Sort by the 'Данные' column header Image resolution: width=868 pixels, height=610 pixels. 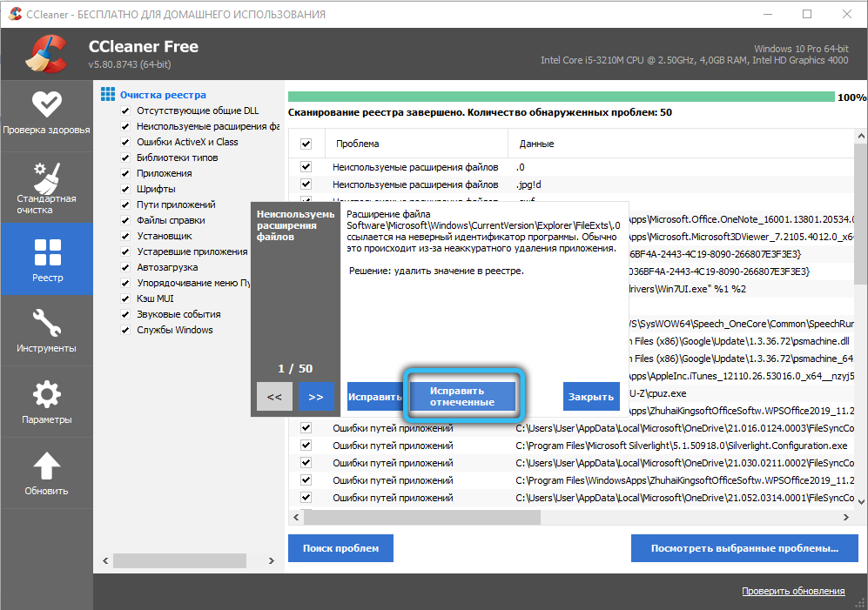pyautogui.click(x=536, y=144)
